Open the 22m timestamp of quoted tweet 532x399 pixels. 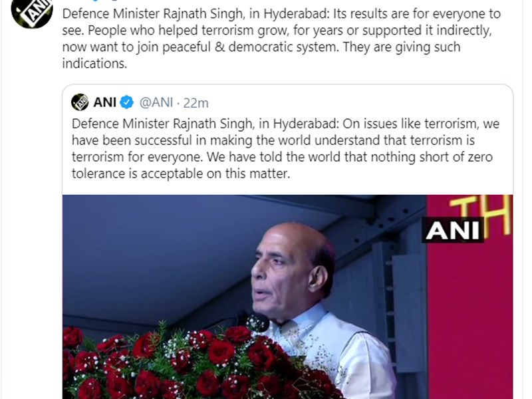(196, 103)
